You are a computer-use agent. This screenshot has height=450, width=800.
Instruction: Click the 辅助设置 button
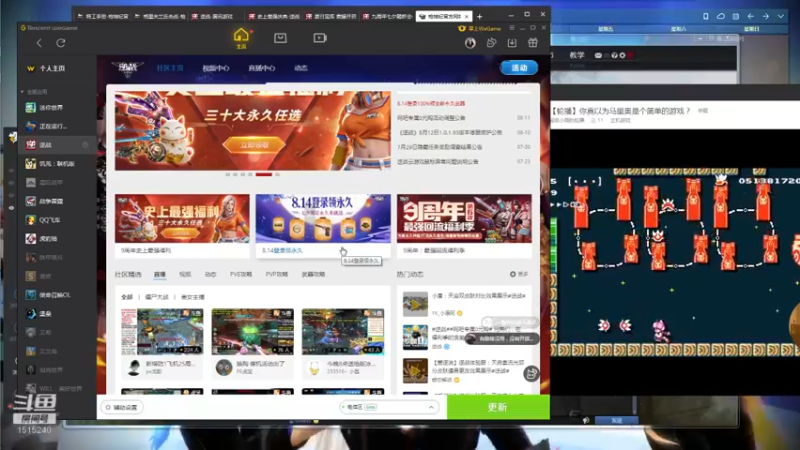[x=121, y=408]
